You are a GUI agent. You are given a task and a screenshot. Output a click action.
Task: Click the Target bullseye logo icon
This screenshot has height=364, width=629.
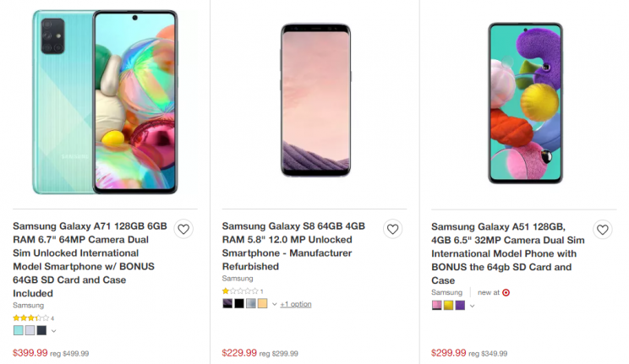(506, 293)
